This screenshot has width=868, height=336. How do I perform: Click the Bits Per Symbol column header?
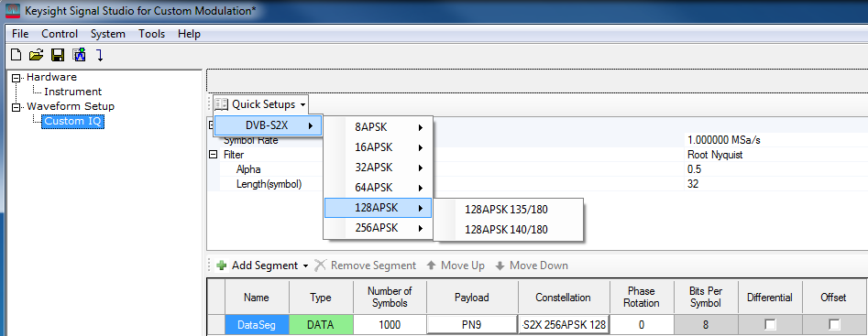(x=706, y=298)
